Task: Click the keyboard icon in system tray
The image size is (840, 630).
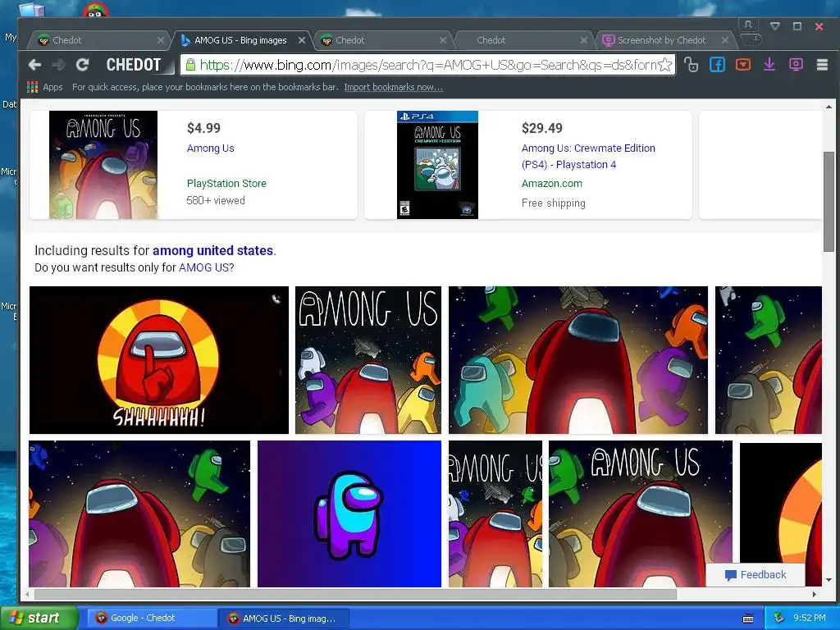Action: click(x=748, y=619)
